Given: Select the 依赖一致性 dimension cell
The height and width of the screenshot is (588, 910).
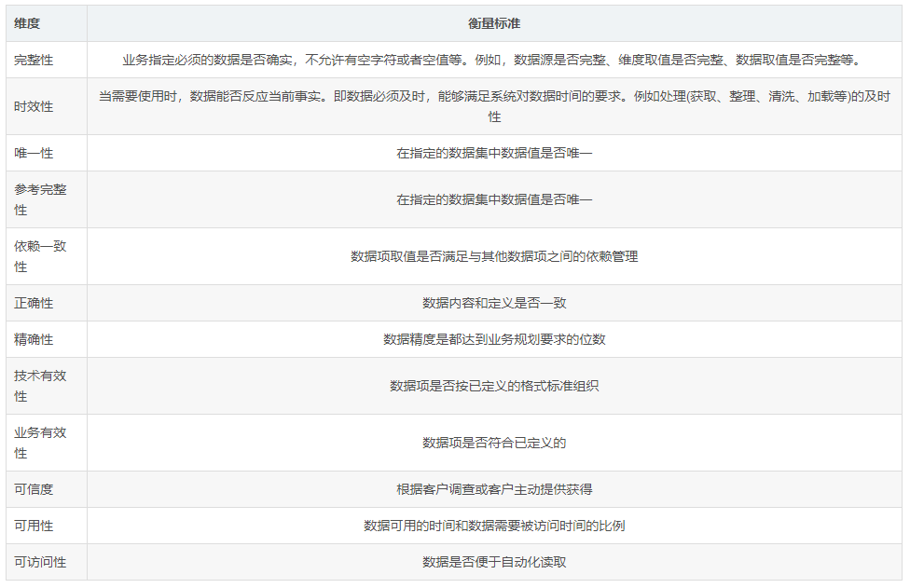Looking at the screenshot, I should 47,256.
